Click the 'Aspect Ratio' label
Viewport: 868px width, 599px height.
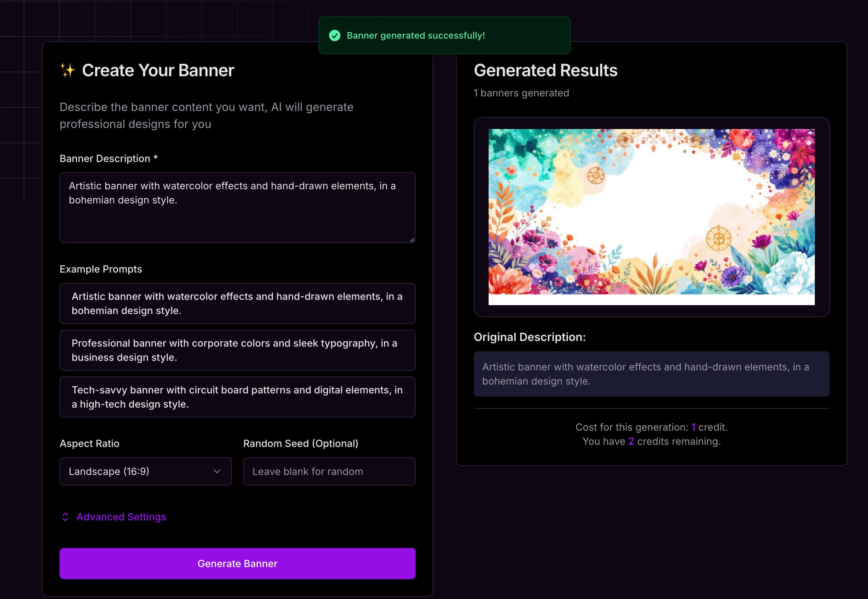tap(89, 443)
